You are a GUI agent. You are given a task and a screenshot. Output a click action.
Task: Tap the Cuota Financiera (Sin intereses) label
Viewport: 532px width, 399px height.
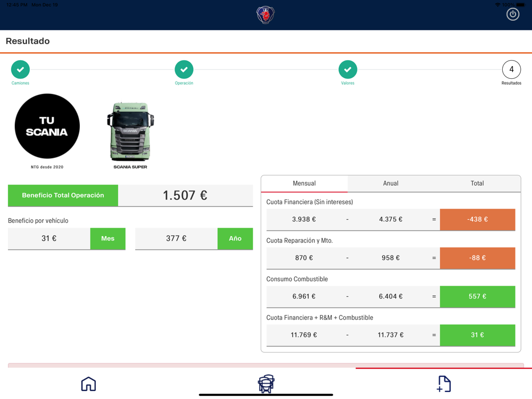point(310,202)
